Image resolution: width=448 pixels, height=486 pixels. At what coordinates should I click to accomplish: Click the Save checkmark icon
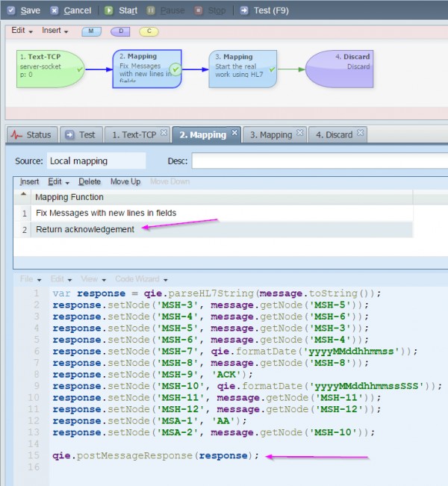[10, 10]
